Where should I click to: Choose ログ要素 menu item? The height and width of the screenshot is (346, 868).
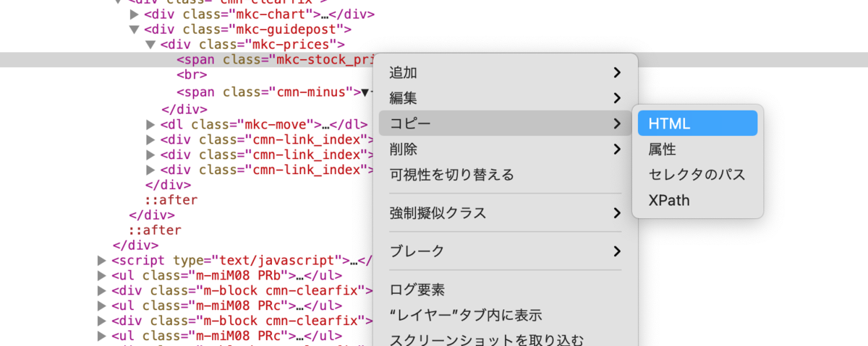505,290
